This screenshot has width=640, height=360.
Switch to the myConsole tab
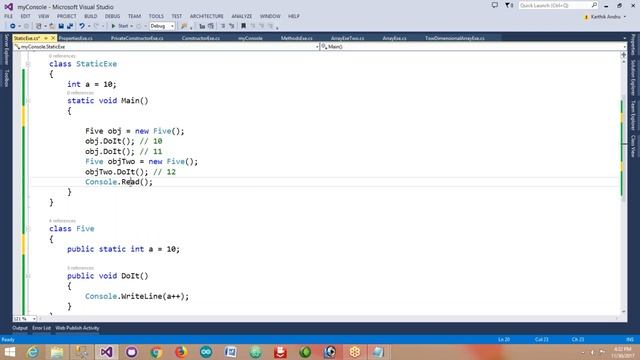(250, 38)
